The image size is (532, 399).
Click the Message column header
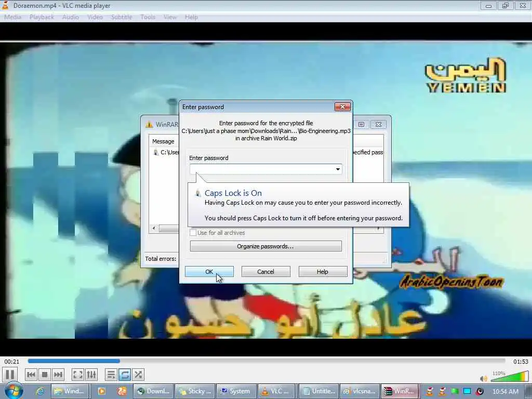pos(163,141)
